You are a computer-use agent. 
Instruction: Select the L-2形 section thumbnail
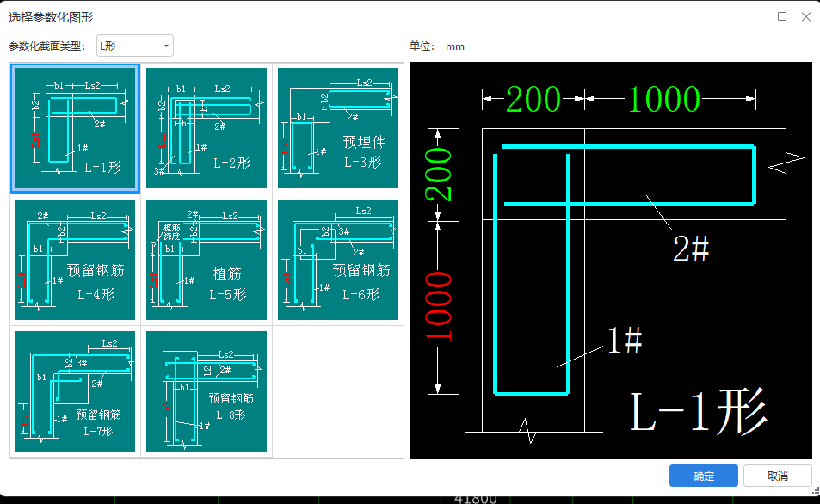click(x=207, y=128)
